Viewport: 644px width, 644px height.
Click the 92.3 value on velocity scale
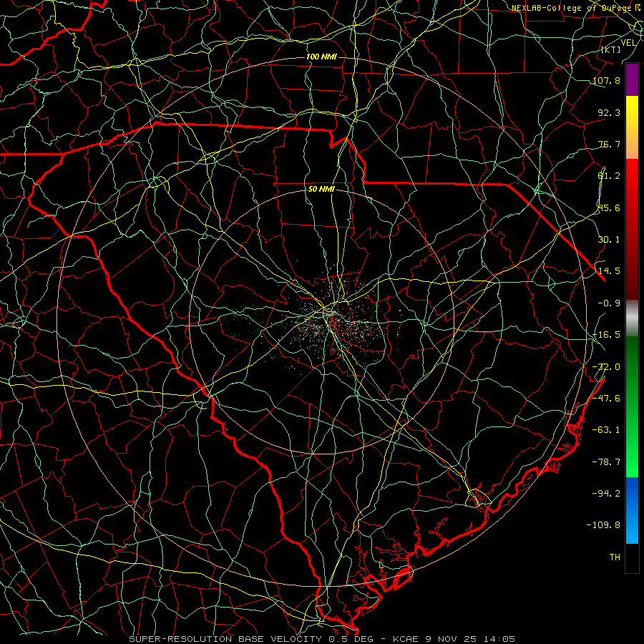(x=609, y=112)
